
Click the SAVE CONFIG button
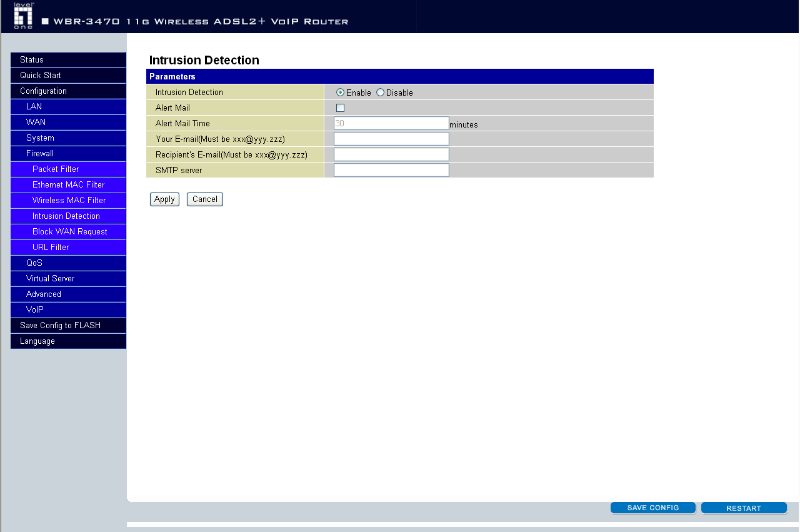(x=653, y=508)
